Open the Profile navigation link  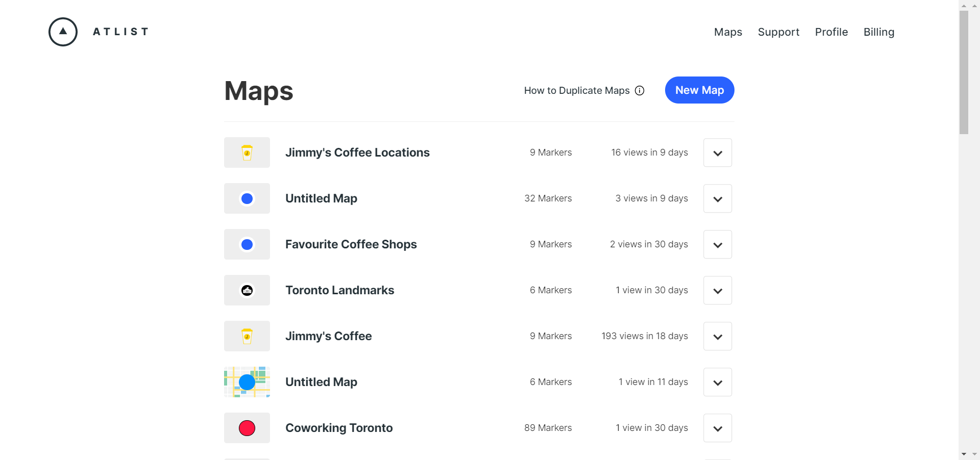[x=831, y=32]
